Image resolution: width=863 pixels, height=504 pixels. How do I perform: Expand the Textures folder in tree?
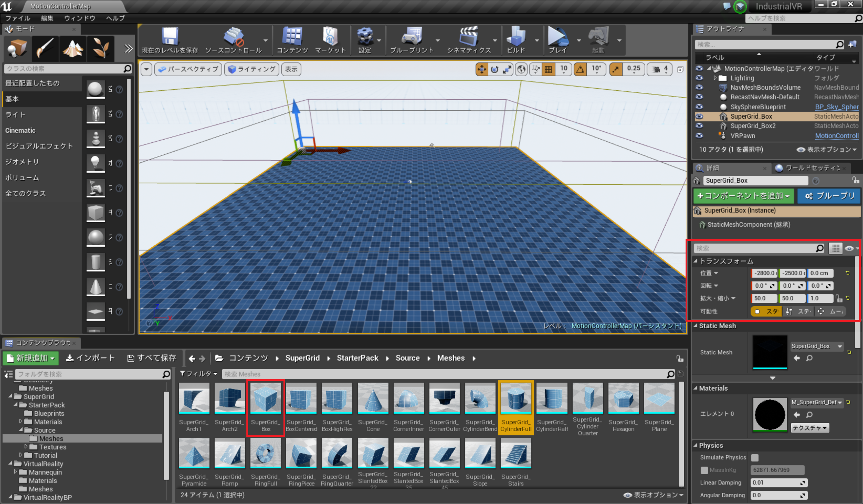[26, 447]
